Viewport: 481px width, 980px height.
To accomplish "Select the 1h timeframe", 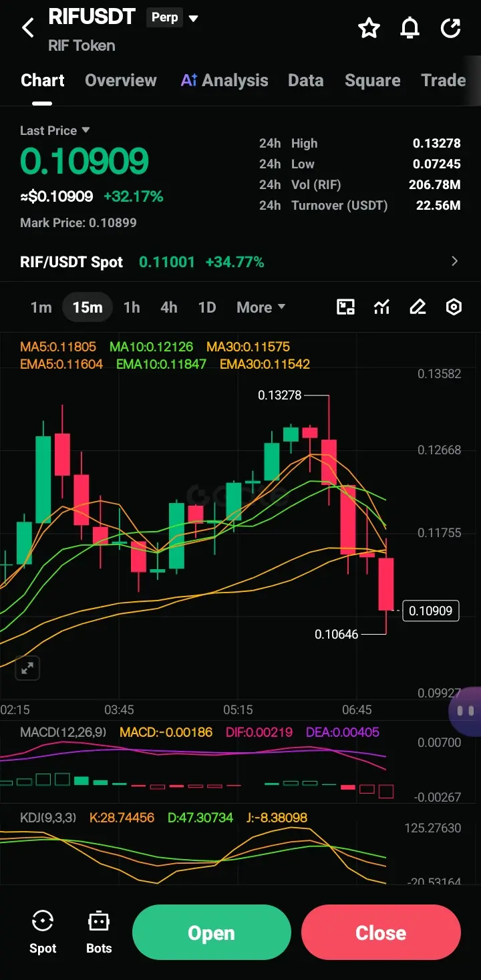I will (132, 307).
